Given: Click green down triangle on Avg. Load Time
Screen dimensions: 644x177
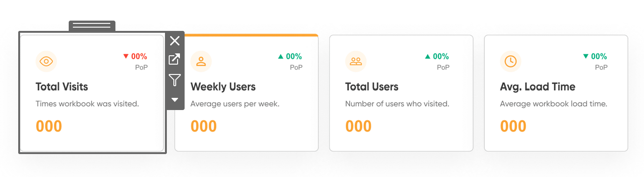Looking at the screenshot, I should [586, 56].
